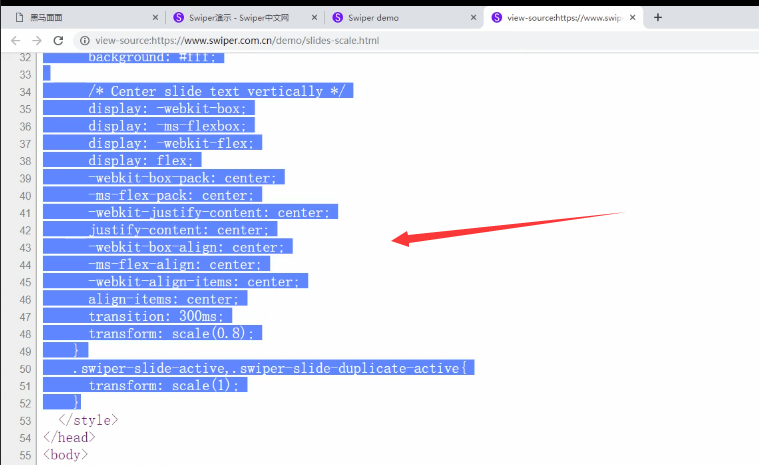This screenshot has width=759, height=465.
Task: Click line 'transform: scale(1);'
Action: pos(164,386)
